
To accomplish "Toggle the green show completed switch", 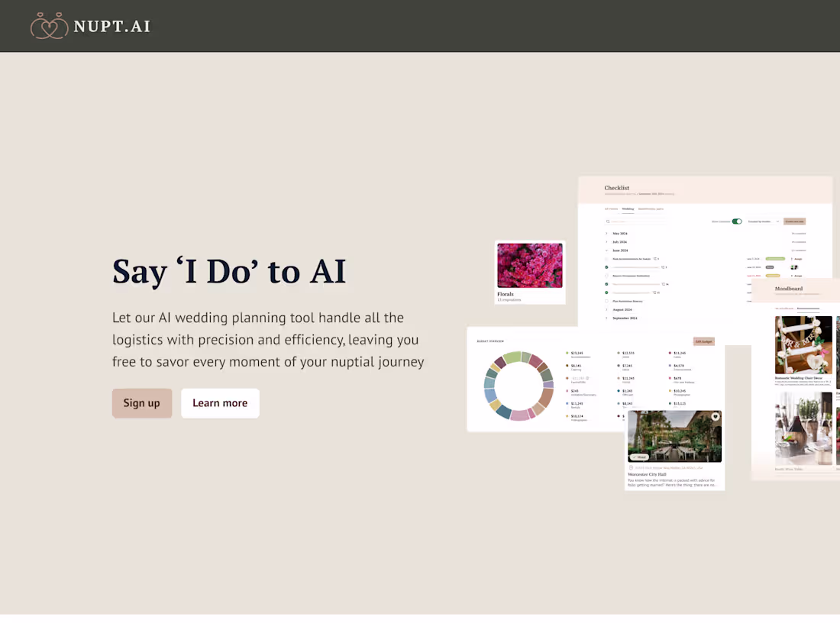I will [737, 221].
